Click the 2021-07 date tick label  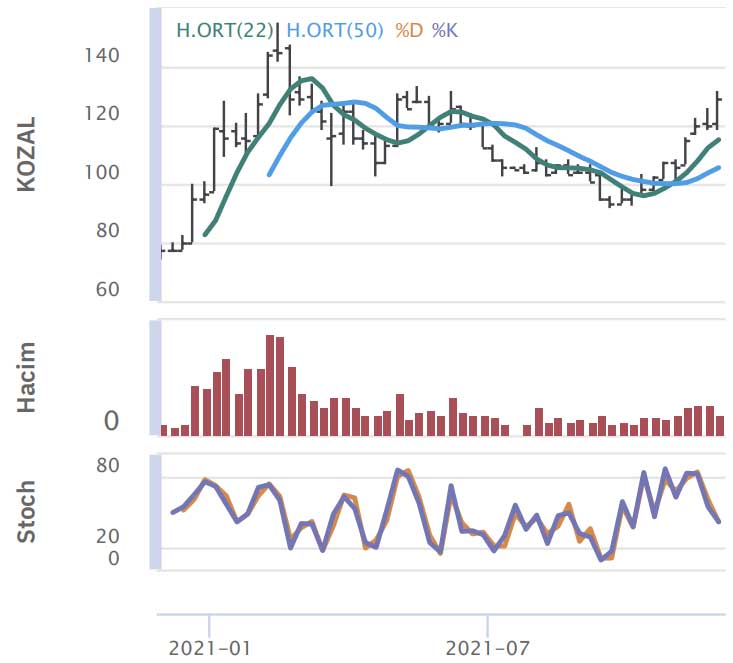coord(488,649)
